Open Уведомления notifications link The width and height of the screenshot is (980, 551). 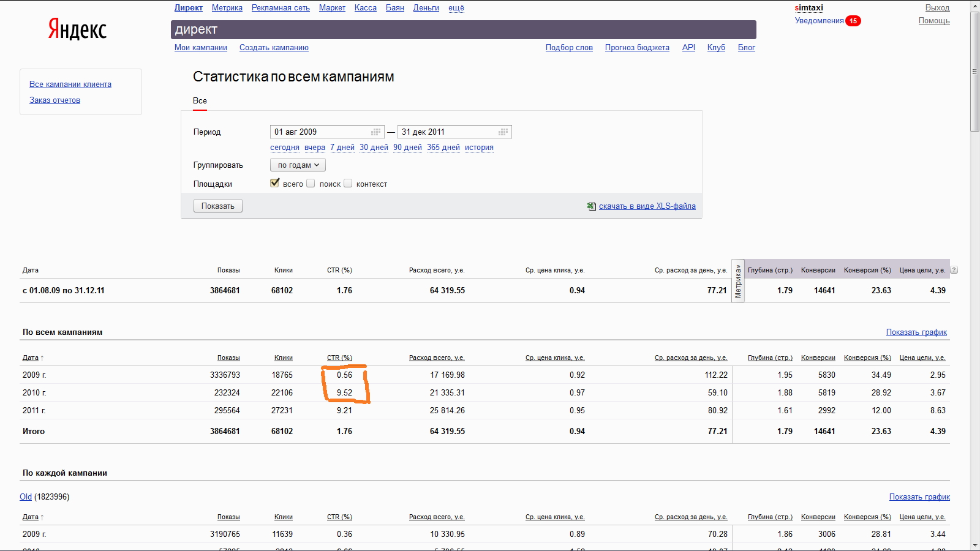pos(819,21)
